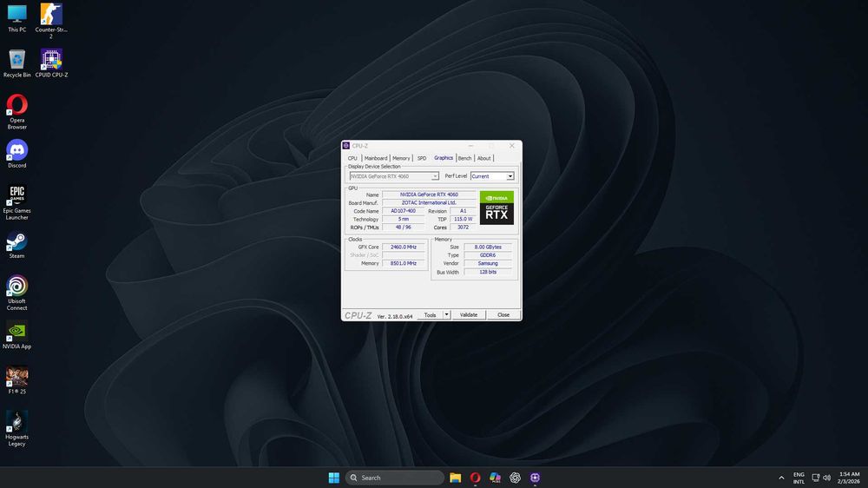Launch Discord from the desktop
Screen dimensions: 868x488
point(16,154)
